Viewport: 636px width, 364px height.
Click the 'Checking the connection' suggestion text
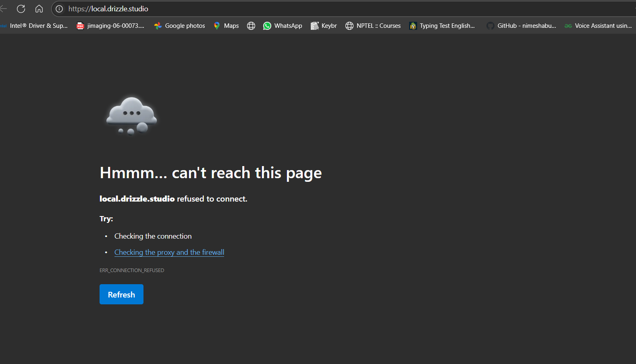pos(153,236)
